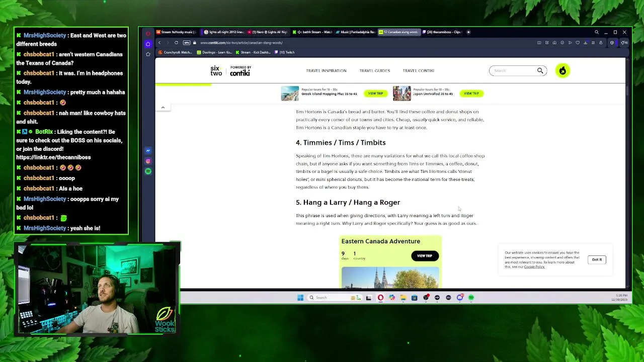Open linktr.ee/thecanniboss chat link
644x362 pixels.
tap(53, 157)
